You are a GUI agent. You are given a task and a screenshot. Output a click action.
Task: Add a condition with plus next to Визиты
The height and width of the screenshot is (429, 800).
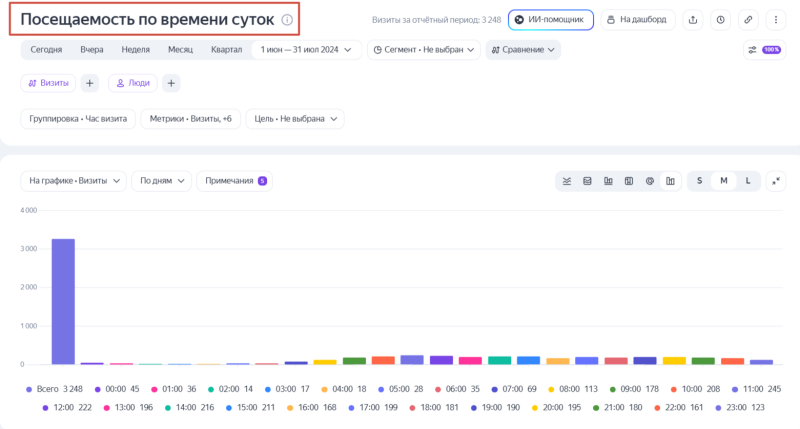(89, 83)
